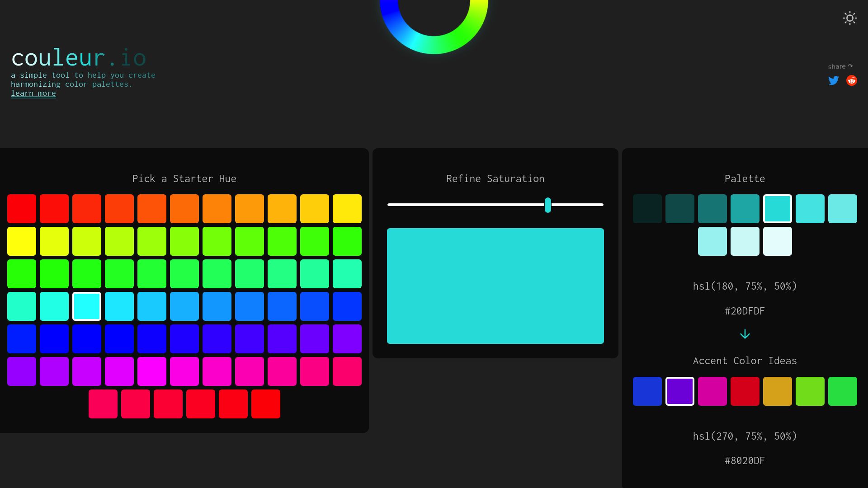Click the Pick a Starter Hue heading

(x=184, y=178)
